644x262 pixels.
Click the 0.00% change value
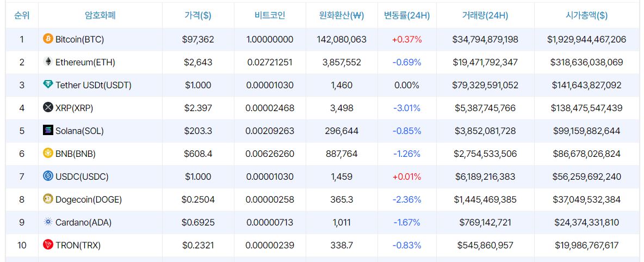407,86
